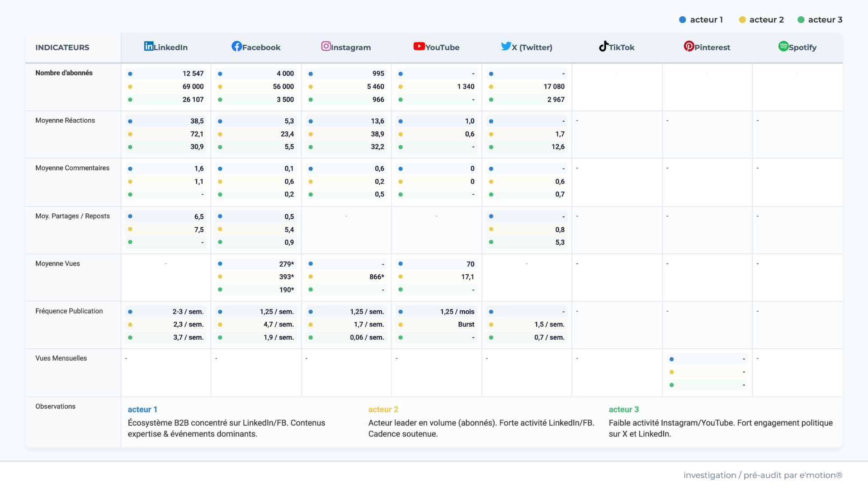Click the blue acteur 1 legend dot
The width and height of the screenshot is (868, 488).
coord(683,20)
